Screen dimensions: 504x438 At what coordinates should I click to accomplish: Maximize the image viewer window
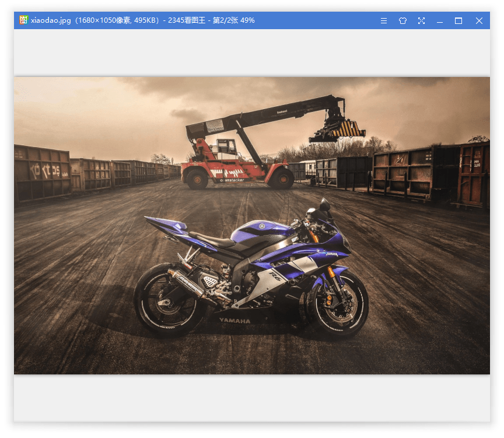(459, 20)
